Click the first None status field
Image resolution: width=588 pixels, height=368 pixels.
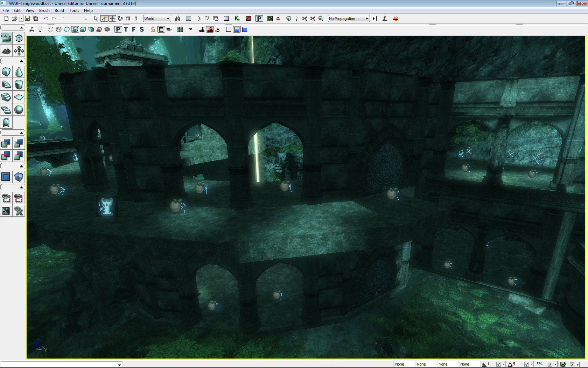405,364
